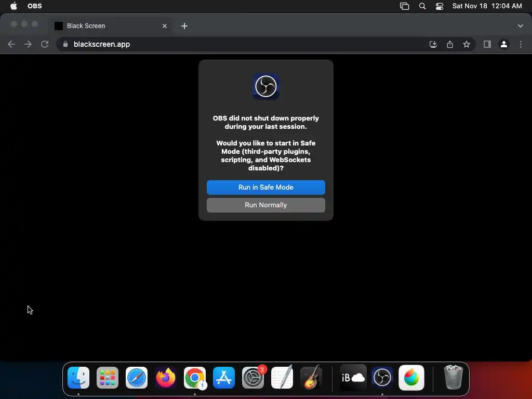
Task: Switch to Chrome in the Dock
Action: tap(195, 378)
